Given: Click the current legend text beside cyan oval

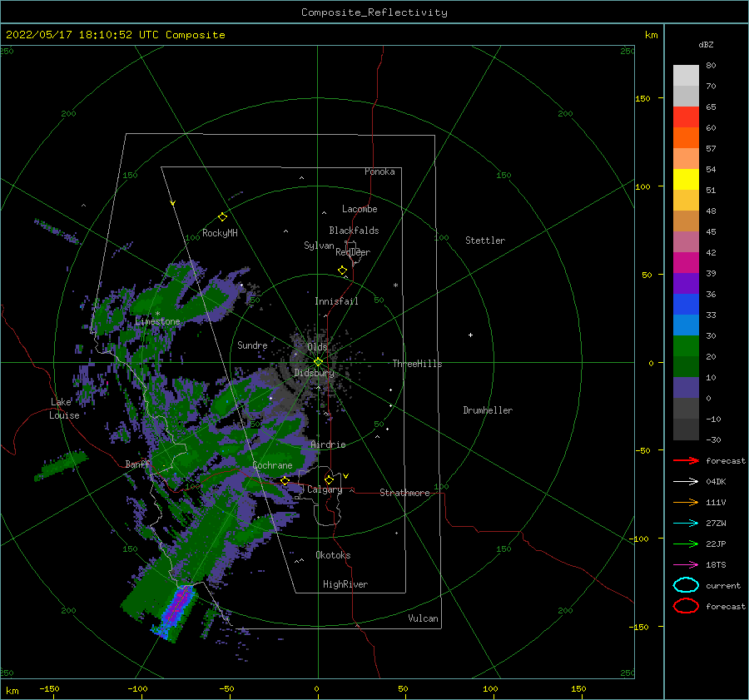Looking at the screenshot, I should 723,586.
